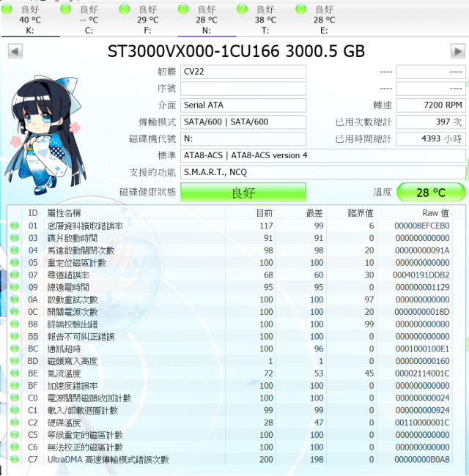Click the 目前 column header
The height and width of the screenshot is (476, 469).
pos(251,213)
